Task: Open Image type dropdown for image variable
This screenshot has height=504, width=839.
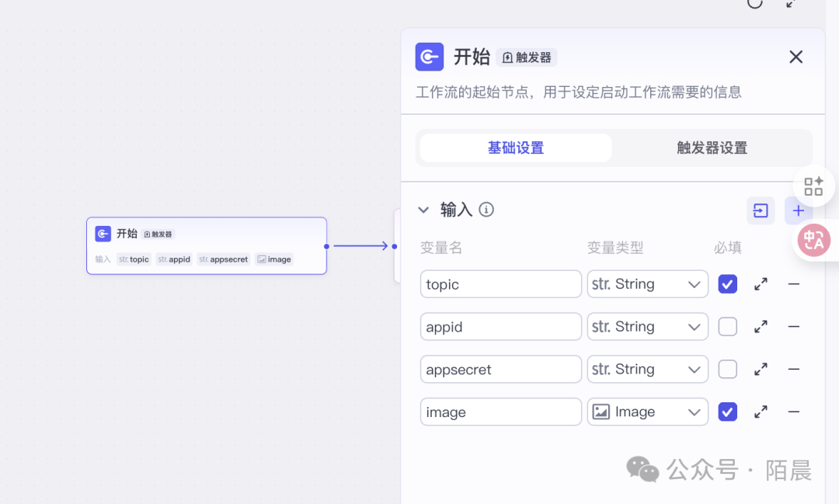Action: (x=647, y=412)
